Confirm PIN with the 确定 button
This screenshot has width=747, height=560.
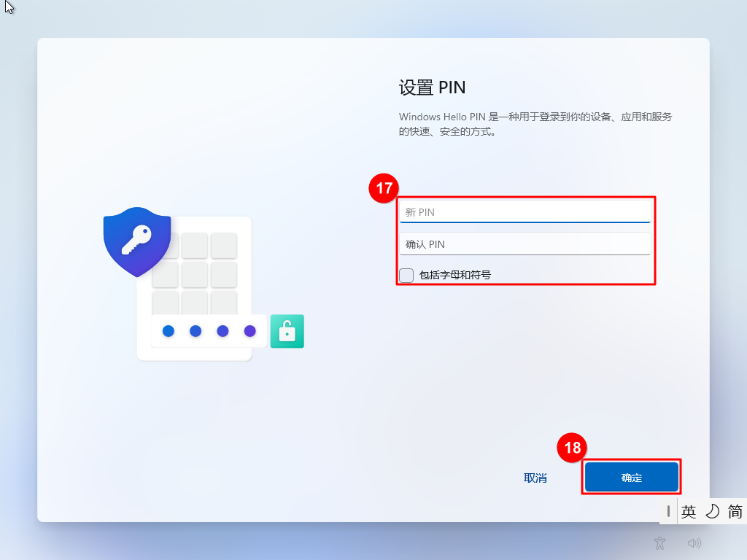point(632,477)
